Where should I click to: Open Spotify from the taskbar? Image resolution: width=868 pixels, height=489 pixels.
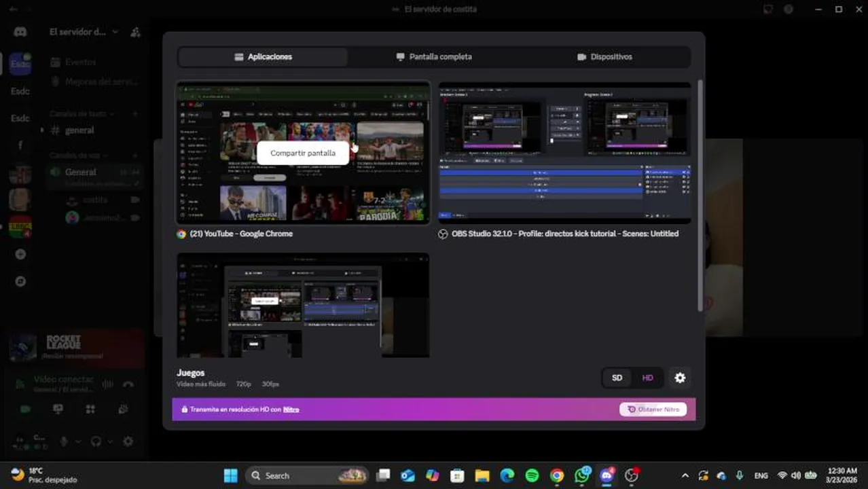[532, 475]
